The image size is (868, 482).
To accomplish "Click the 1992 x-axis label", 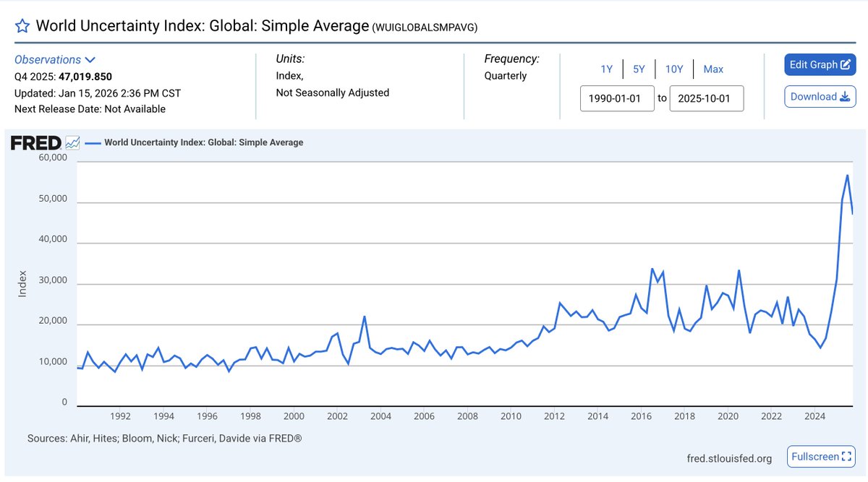I will [120, 416].
